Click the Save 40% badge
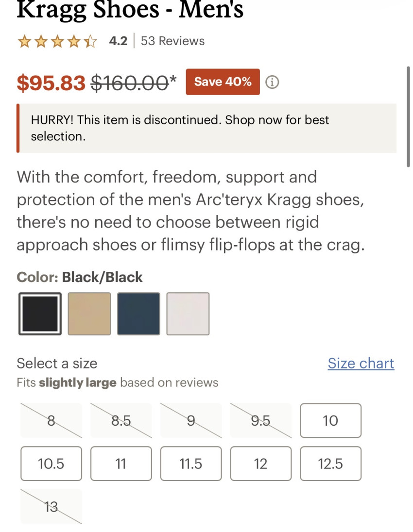Viewport: 413px width, 532px height. click(223, 82)
